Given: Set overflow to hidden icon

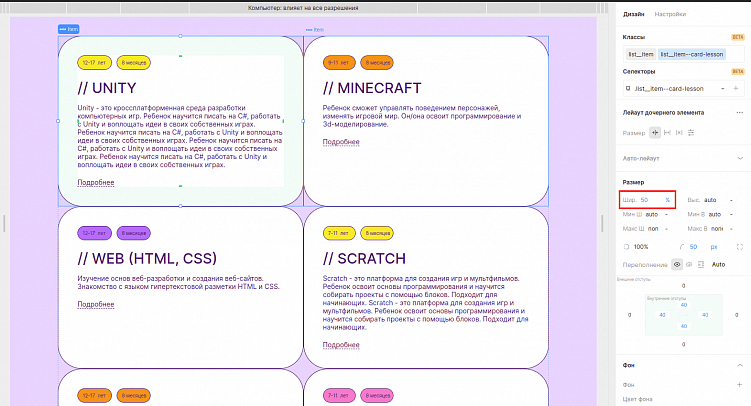Looking at the screenshot, I should pos(689,264).
